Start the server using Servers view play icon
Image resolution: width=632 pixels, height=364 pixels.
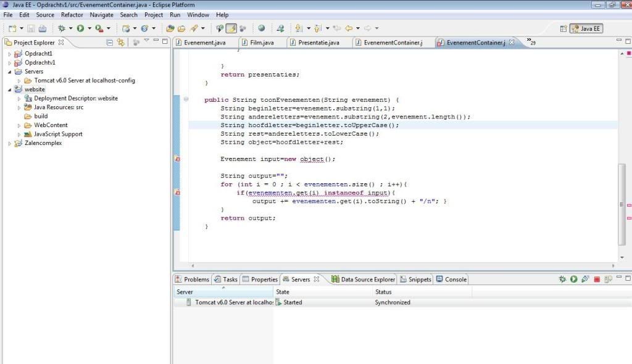pos(573,279)
